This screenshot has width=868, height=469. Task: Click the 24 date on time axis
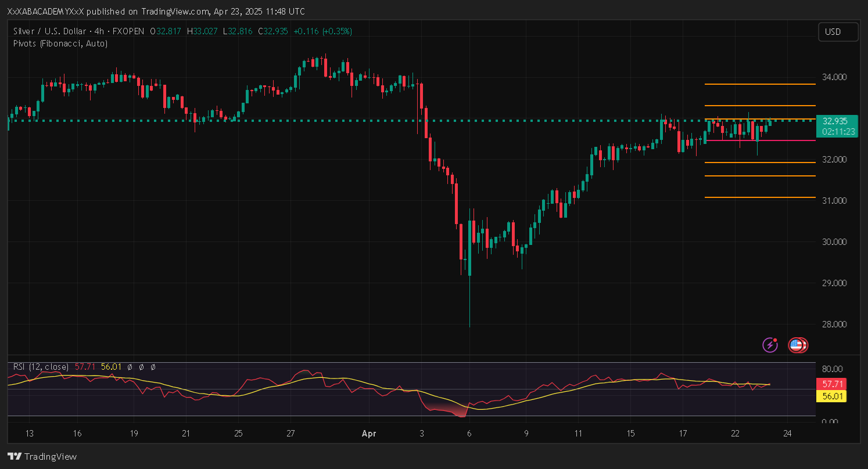click(787, 433)
